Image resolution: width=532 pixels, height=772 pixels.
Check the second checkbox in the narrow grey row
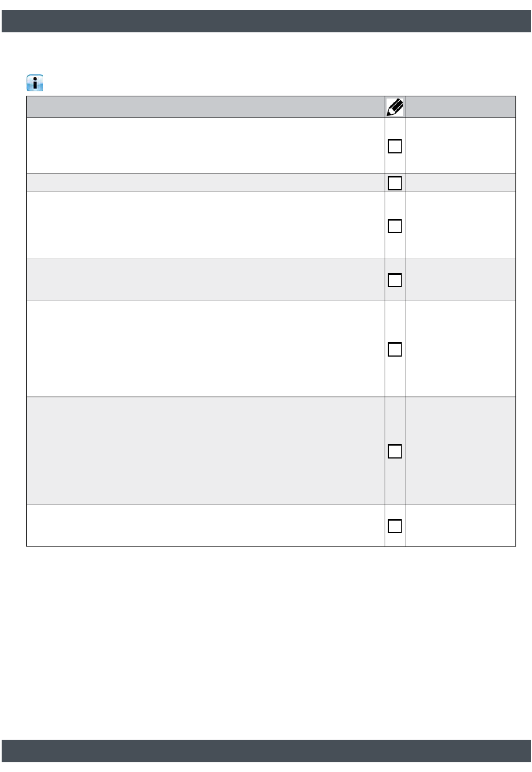[x=395, y=183]
